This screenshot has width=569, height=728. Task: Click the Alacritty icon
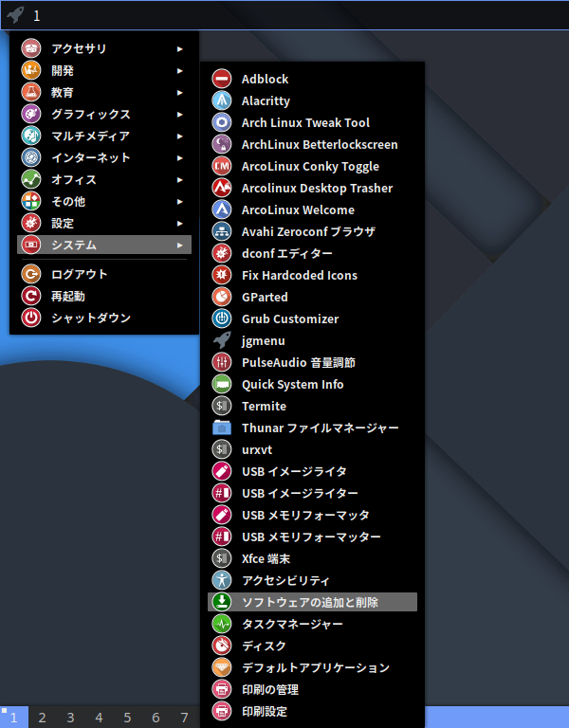[222, 100]
